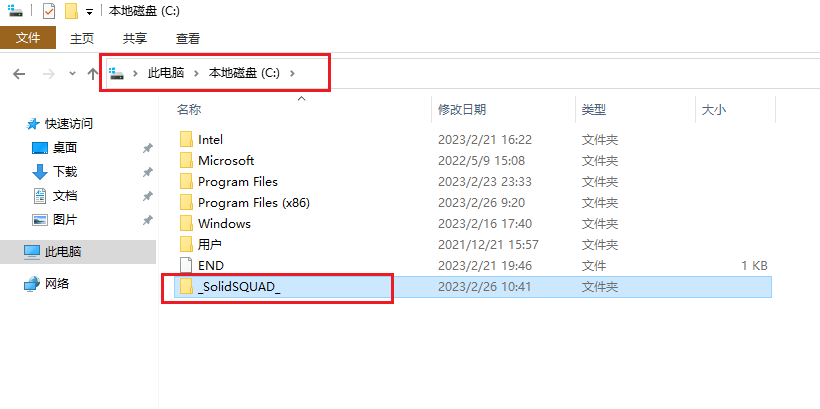Open the recent locations dropdown arrow
The image size is (820, 409).
tap(73, 74)
